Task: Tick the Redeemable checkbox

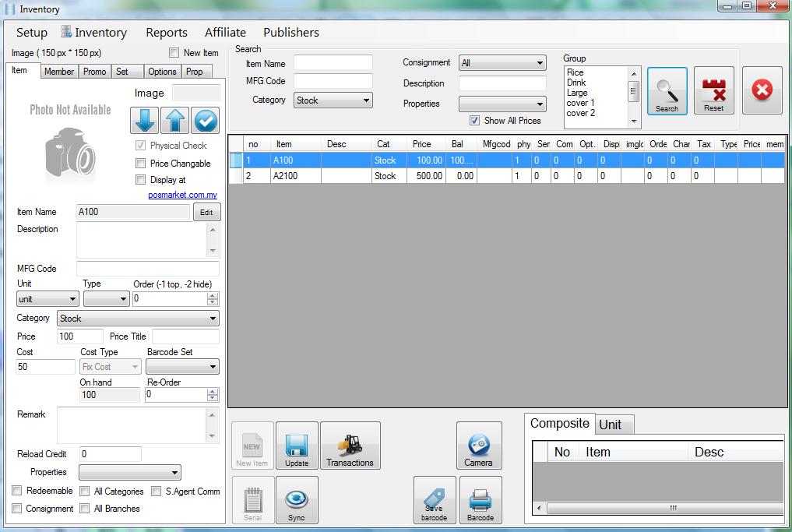Action: 17,491
